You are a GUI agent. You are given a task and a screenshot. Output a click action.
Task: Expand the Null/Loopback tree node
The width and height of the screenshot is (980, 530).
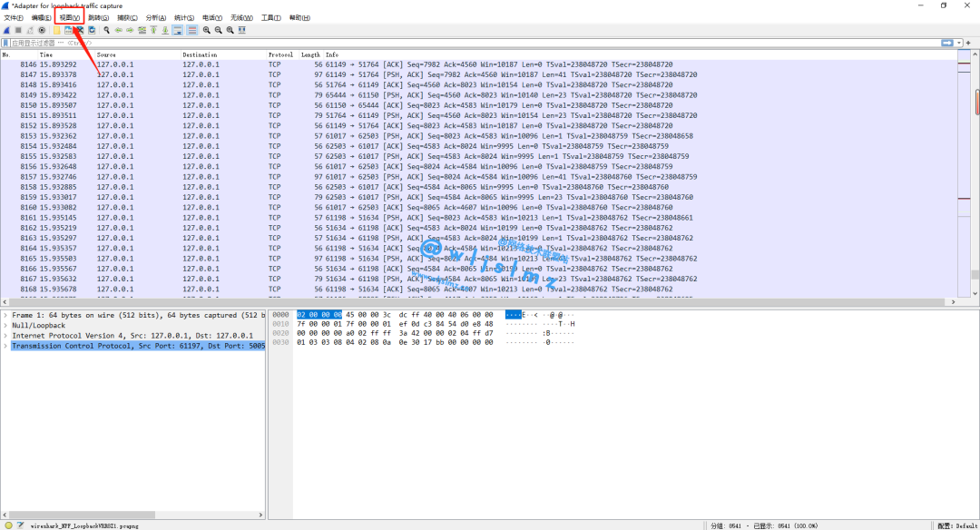tap(5, 325)
